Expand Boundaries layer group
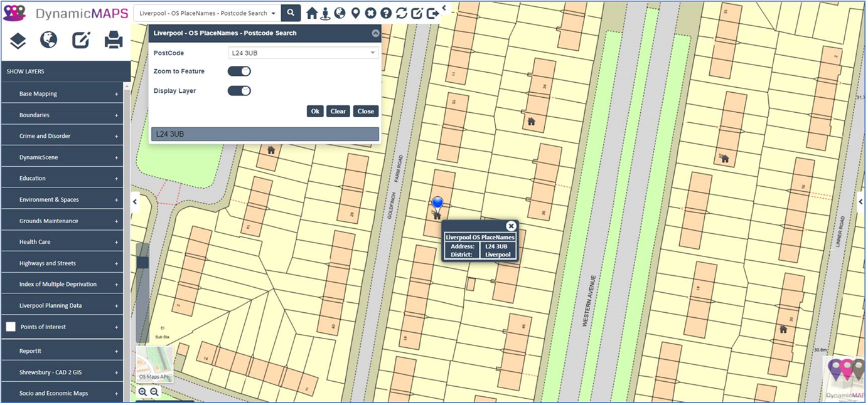The height and width of the screenshot is (405, 868). pyautogui.click(x=117, y=115)
